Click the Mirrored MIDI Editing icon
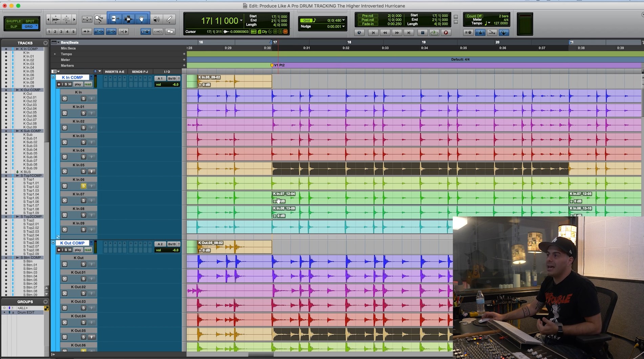Screen dimensions: 644x359 158,31
